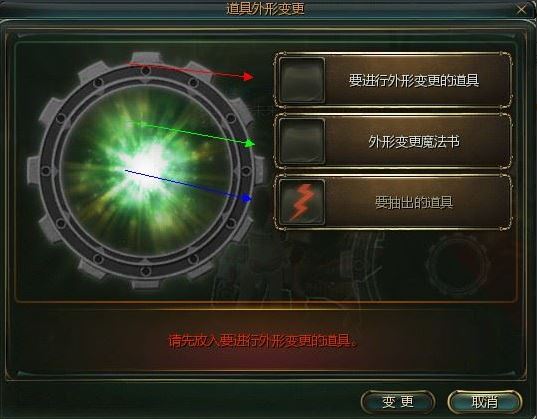Click the 要抽出的道具 label
537x419 pixels.
414,202
